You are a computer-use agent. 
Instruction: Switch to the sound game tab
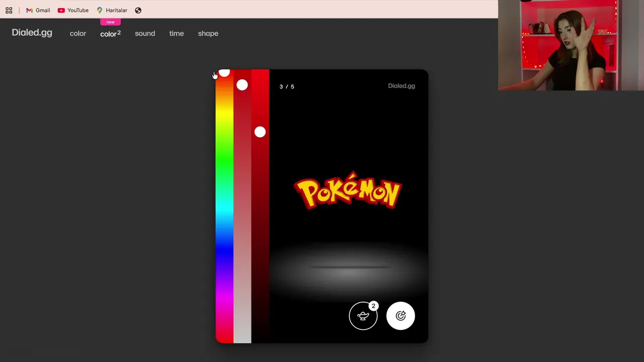pyautogui.click(x=145, y=34)
